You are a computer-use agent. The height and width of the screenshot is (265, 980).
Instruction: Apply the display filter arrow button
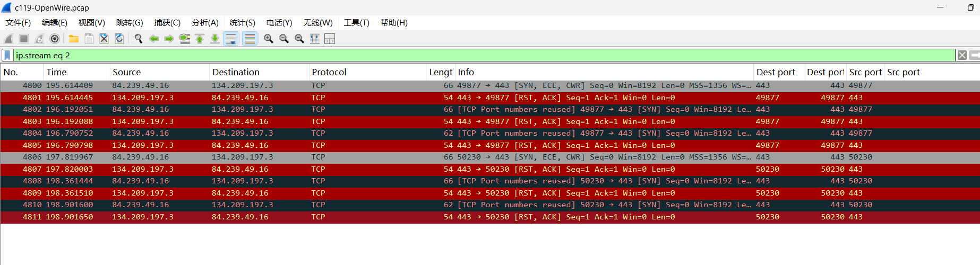[974, 55]
